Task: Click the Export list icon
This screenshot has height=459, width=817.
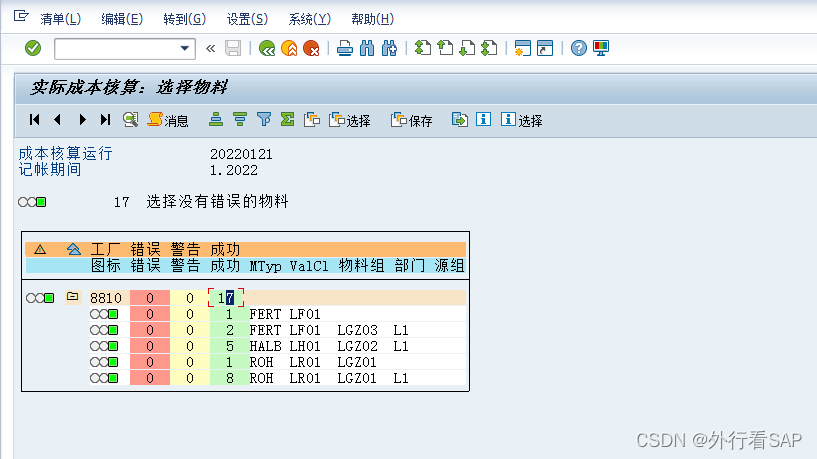Action: point(460,120)
